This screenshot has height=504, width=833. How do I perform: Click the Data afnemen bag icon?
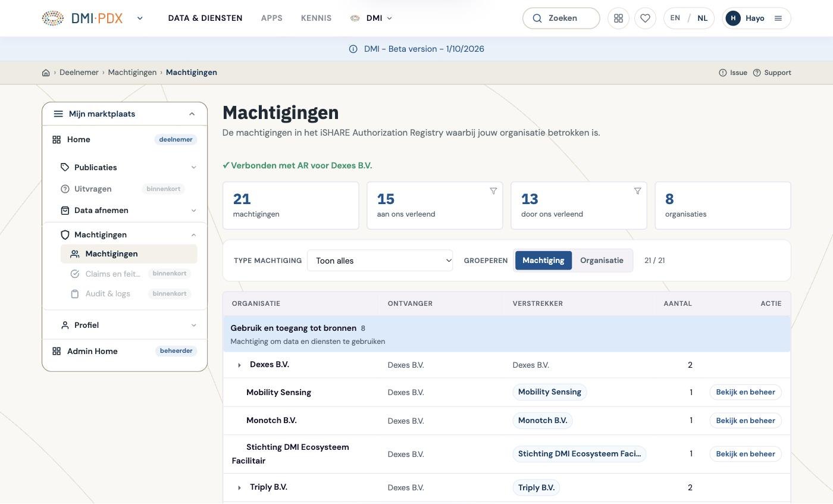(65, 210)
